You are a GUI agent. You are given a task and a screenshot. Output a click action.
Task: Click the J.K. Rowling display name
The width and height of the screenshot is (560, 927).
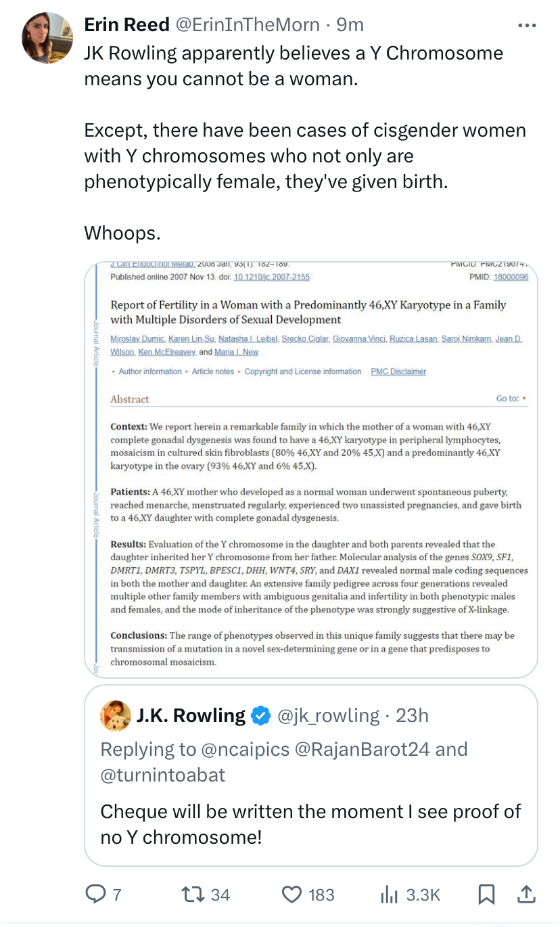coord(191,715)
